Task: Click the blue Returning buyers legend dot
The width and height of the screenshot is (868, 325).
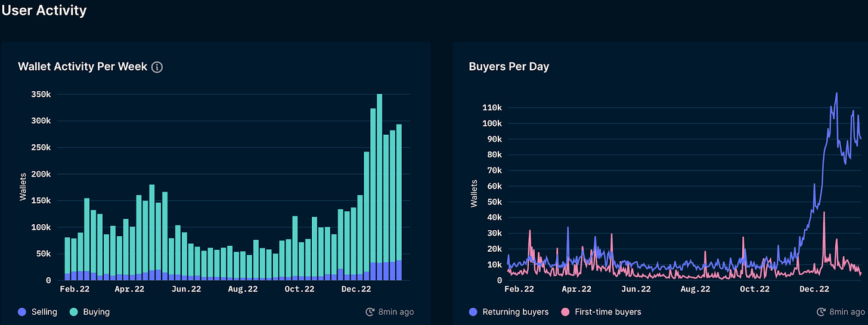Action: pos(473,312)
